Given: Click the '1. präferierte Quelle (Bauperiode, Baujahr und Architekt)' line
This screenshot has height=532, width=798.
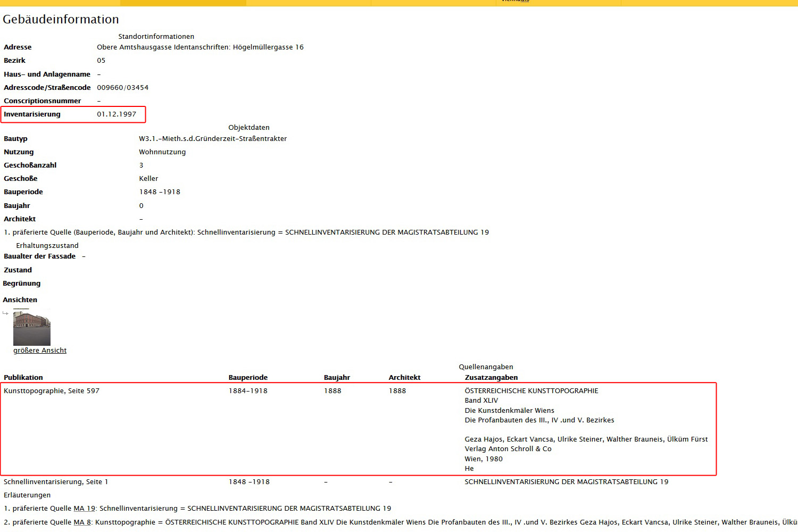Looking at the screenshot, I should click(246, 232).
